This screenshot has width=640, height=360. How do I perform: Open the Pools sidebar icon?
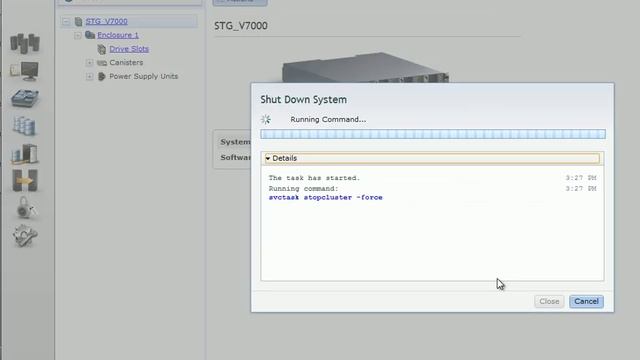click(x=25, y=98)
